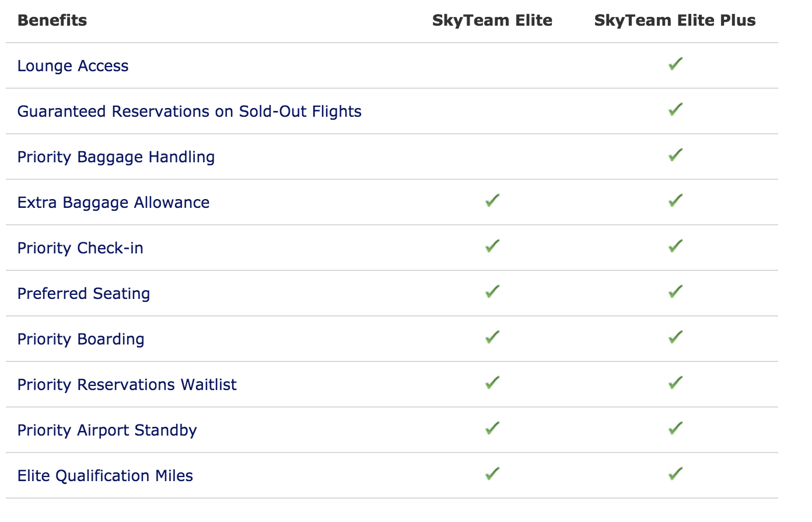Click Elite Plus checkmark for Lounge Access

pyautogui.click(x=675, y=64)
